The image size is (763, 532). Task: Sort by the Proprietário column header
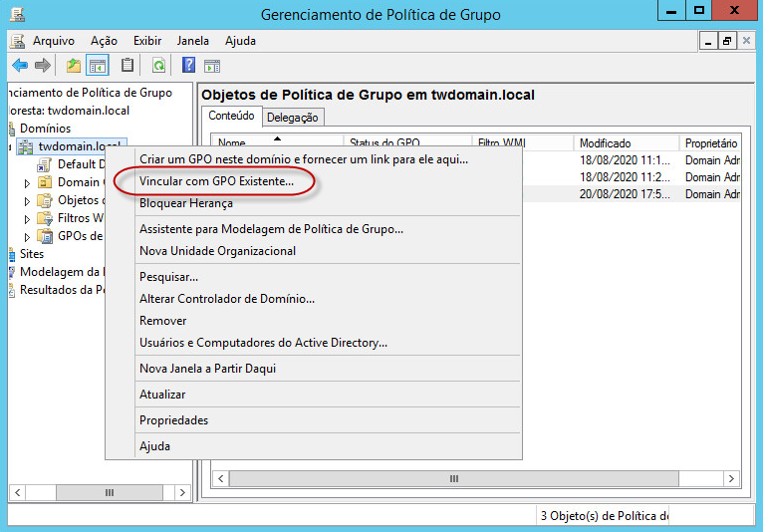[x=710, y=143]
